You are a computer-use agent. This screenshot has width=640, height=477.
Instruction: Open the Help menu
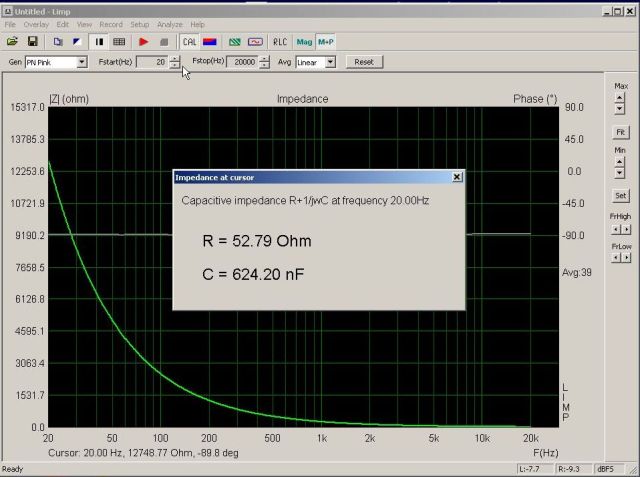pos(197,24)
